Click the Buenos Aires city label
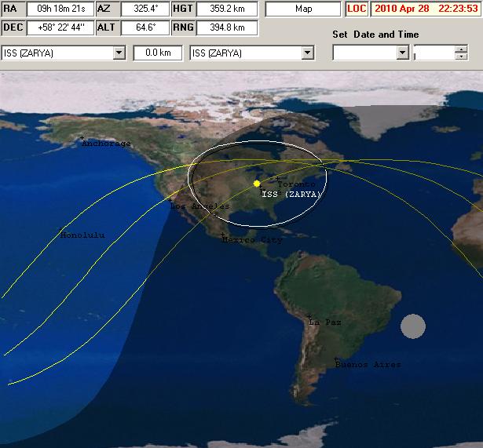Screen dimensions: 483x448 tap(368, 364)
